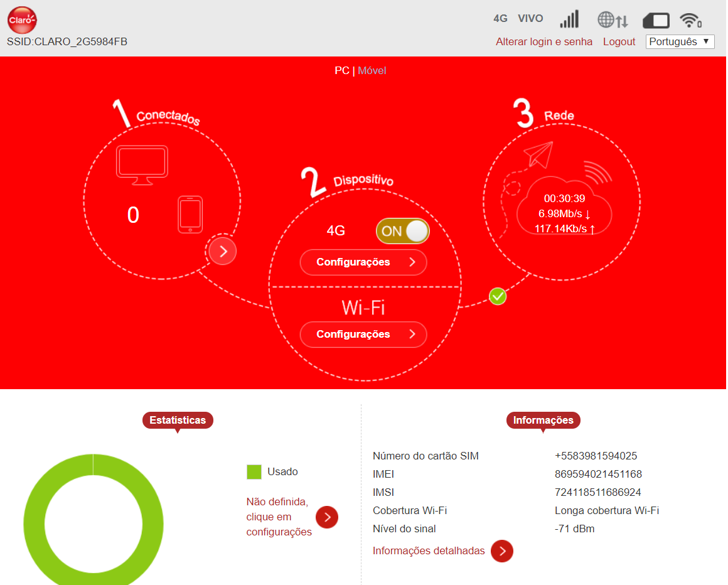Click the globe data transfer icon

[x=613, y=20]
